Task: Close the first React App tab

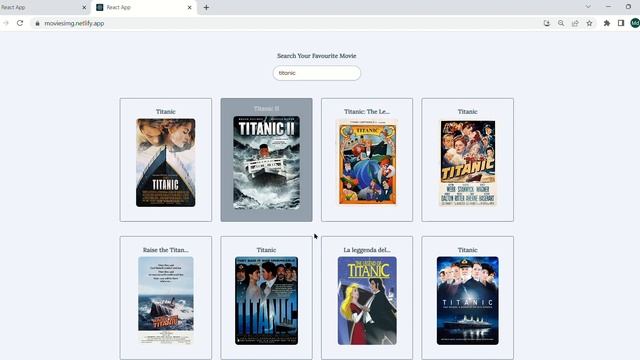Action: tap(84, 7)
